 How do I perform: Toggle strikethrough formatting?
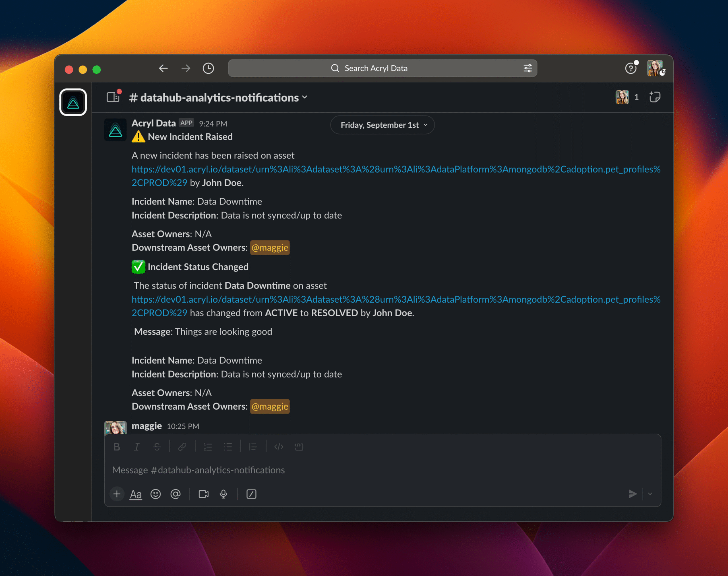coord(157,447)
